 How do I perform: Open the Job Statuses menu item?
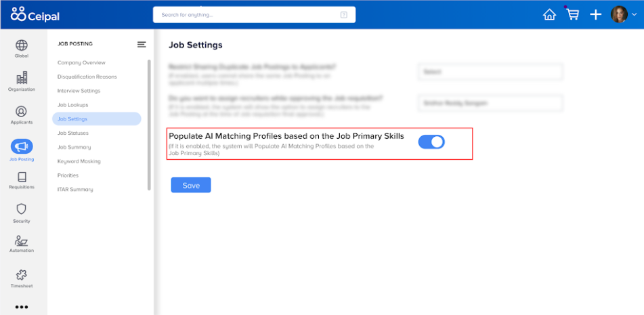point(72,133)
